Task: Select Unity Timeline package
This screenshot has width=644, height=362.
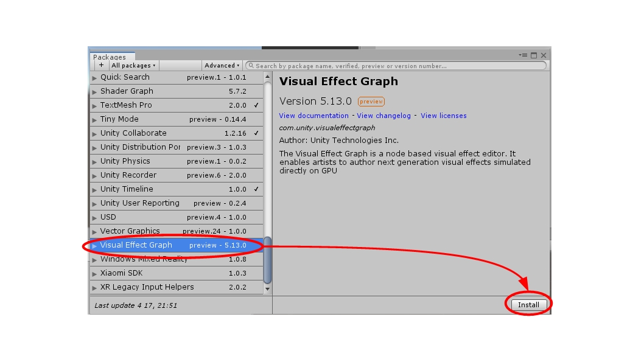Action: point(177,189)
